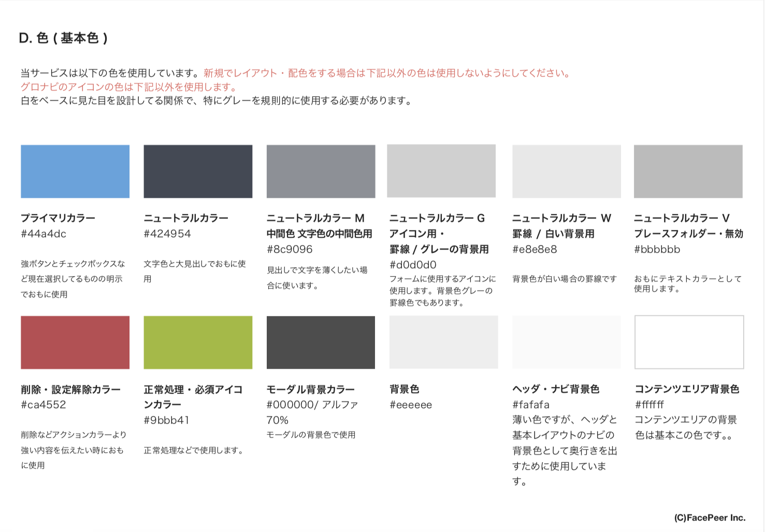Click the 'モーダル背景カラー' title label
Image resolution: width=765 pixels, height=532 pixels.
pyautogui.click(x=311, y=389)
